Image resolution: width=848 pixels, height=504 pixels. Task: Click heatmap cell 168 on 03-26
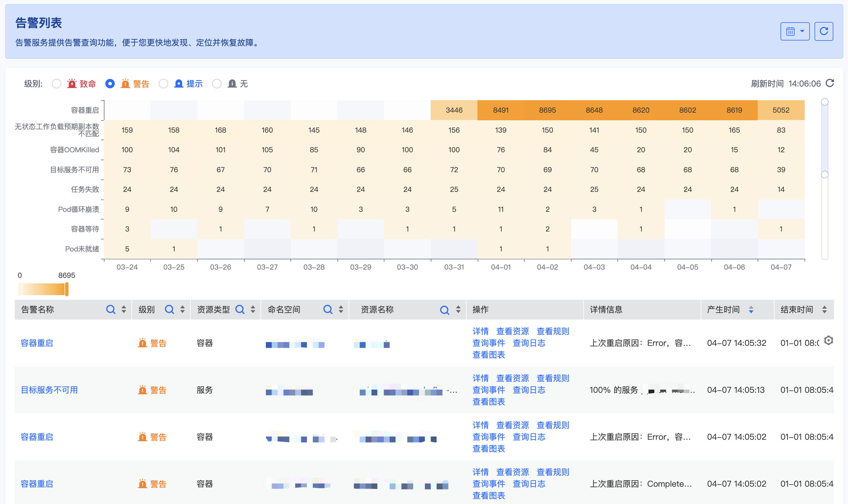pyautogui.click(x=220, y=130)
